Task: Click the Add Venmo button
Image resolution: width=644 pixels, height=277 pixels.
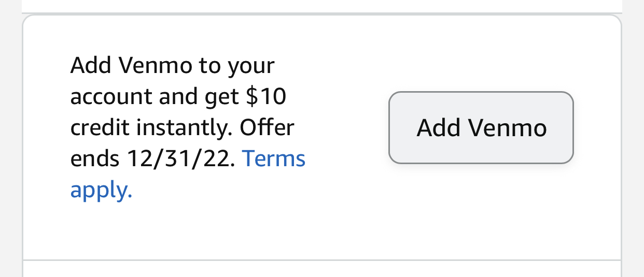Action: click(481, 127)
